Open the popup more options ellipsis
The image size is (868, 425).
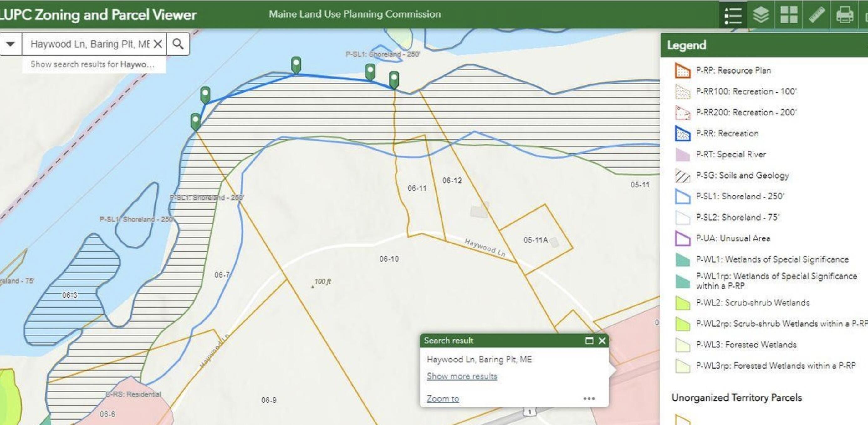pyautogui.click(x=589, y=398)
